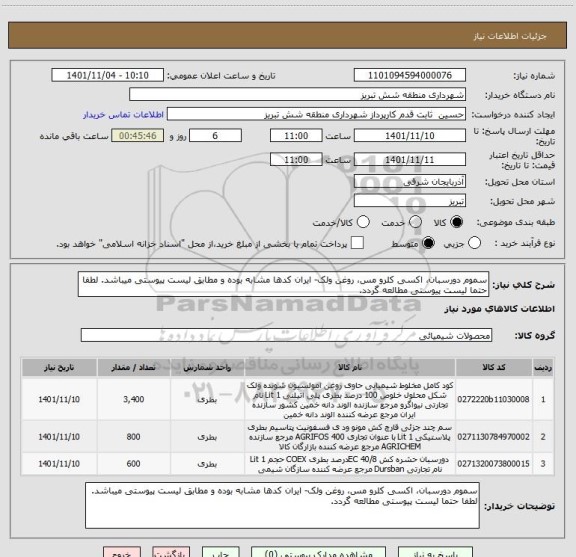The height and width of the screenshot is (557, 576).
Task: Click the price validity time 11:00 field
Action: pos(296,159)
